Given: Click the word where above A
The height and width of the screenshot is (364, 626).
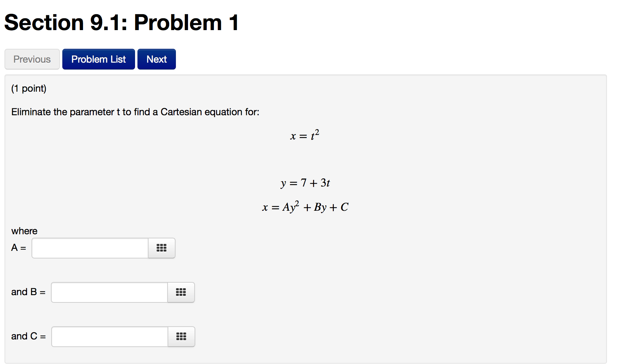Looking at the screenshot, I should pyautogui.click(x=24, y=231).
